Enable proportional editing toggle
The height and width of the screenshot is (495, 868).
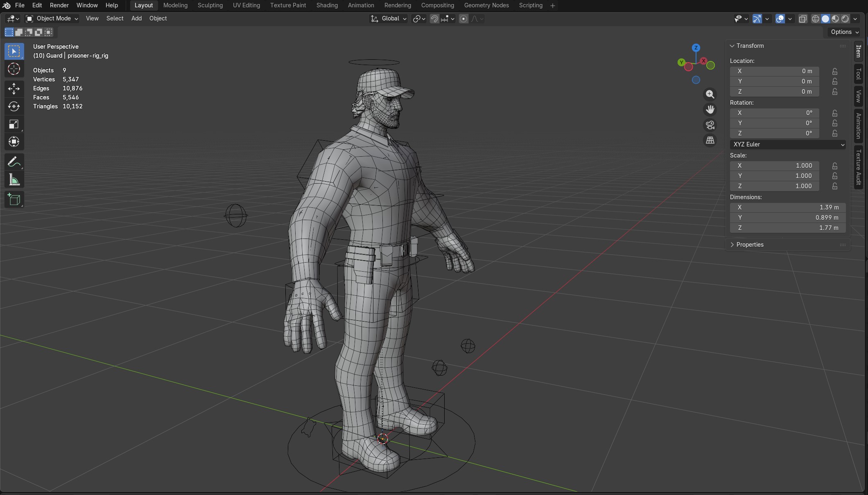click(x=463, y=19)
